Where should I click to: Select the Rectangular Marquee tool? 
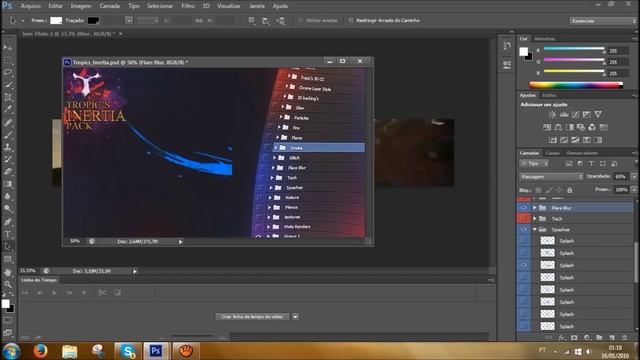click(x=8, y=60)
